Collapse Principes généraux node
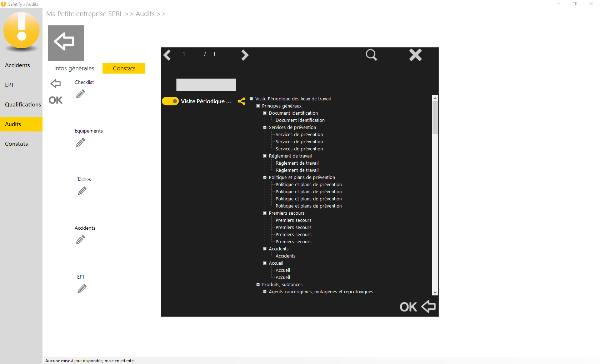600x364 pixels. point(258,106)
